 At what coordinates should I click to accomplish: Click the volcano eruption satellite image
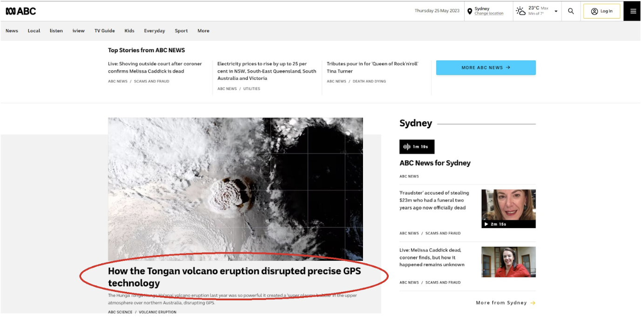pos(235,189)
